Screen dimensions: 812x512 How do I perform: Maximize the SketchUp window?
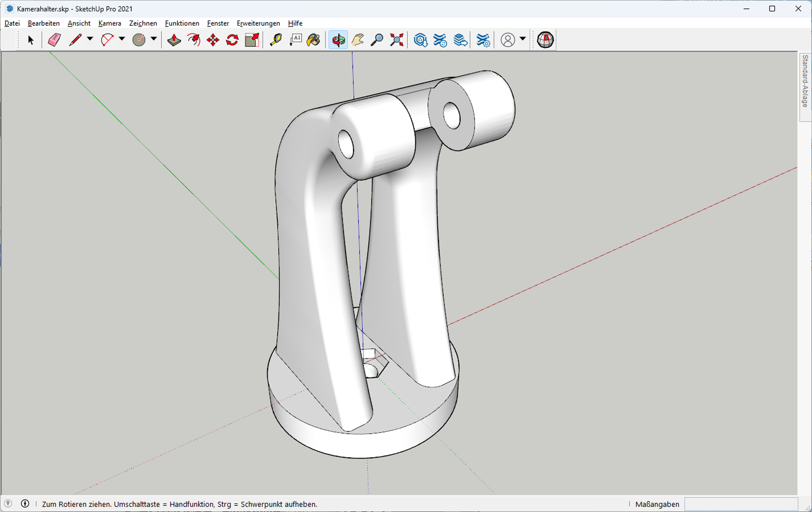[x=772, y=8]
